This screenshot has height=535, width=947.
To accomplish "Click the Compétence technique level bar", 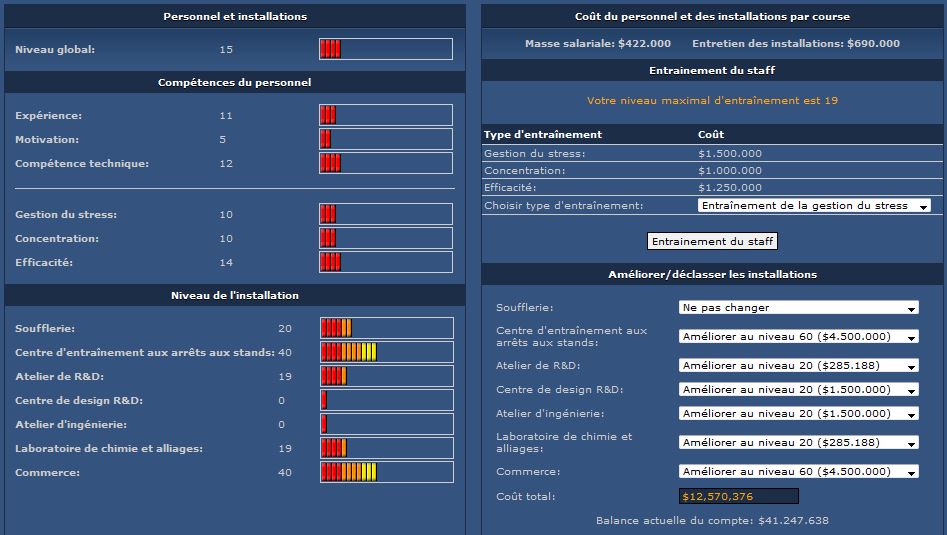I will (386, 163).
